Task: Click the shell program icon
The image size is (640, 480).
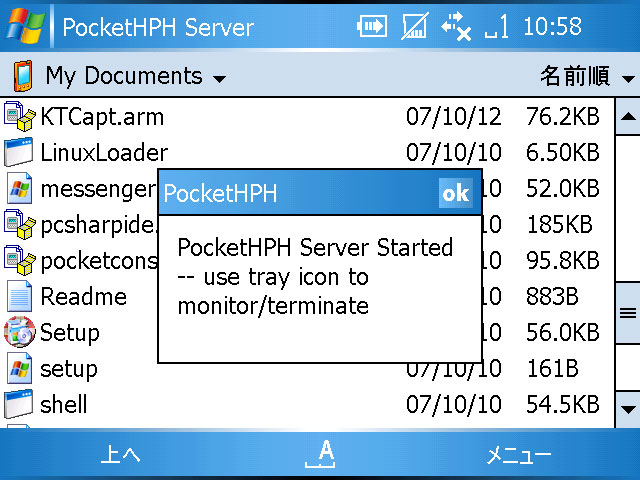Action: 18,404
